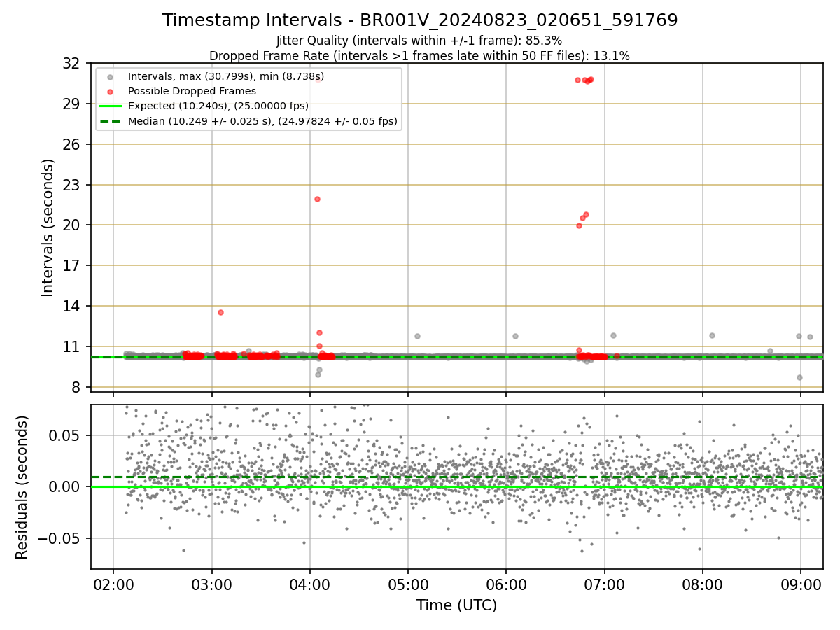Select the 'Jitter Quality' 85.3% subtitle line
Viewport: 840px width, 630px height.
pos(419,41)
